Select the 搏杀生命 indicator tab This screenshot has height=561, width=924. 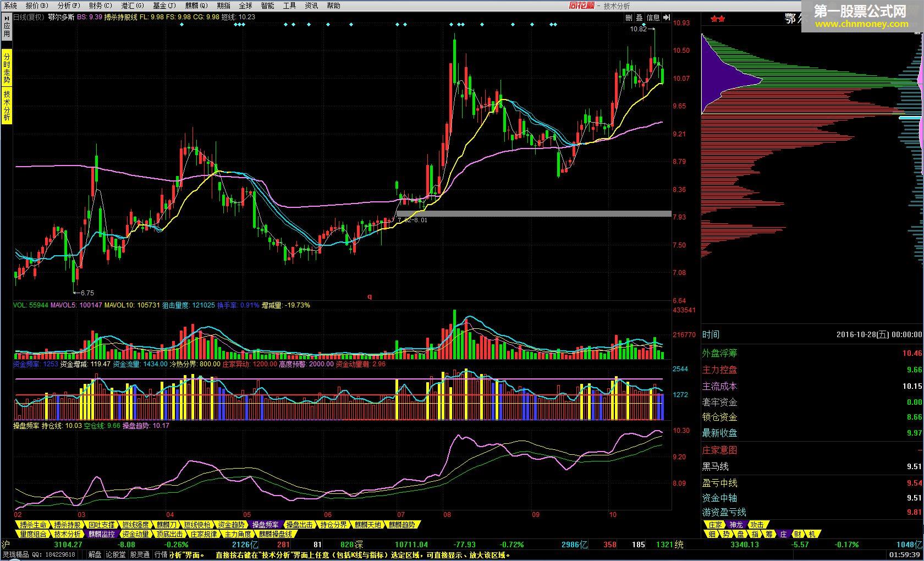[32, 525]
